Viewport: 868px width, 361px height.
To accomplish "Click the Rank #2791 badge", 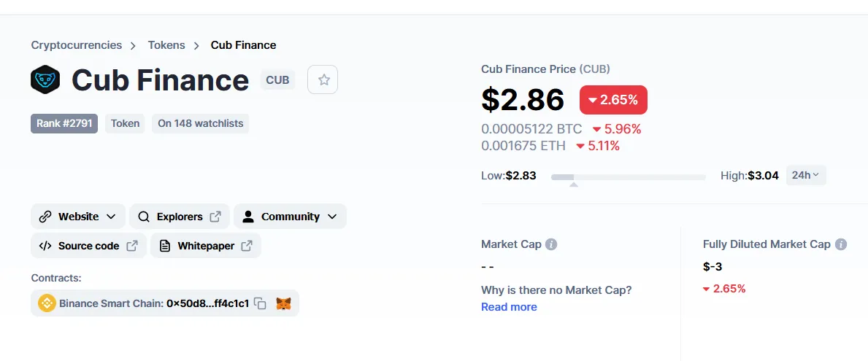I will click(64, 123).
